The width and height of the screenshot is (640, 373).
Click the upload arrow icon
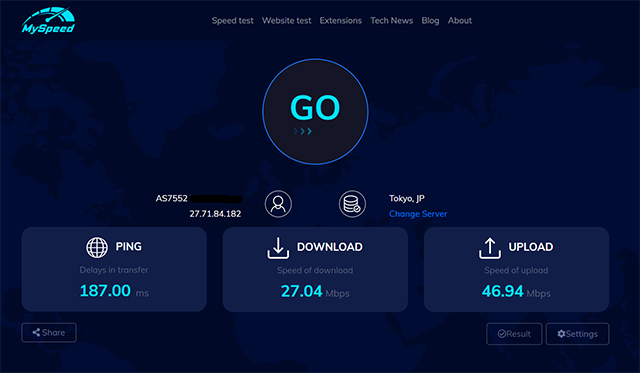click(490, 248)
